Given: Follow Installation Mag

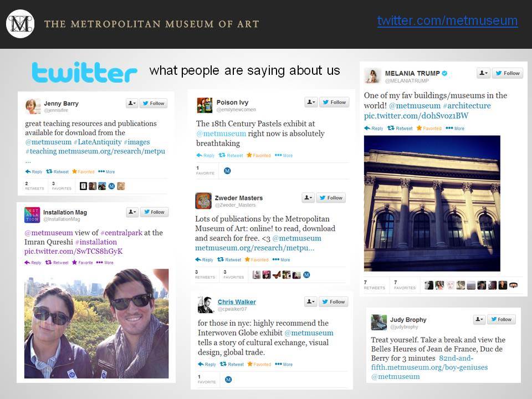Looking at the screenshot, I should (155, 212).
